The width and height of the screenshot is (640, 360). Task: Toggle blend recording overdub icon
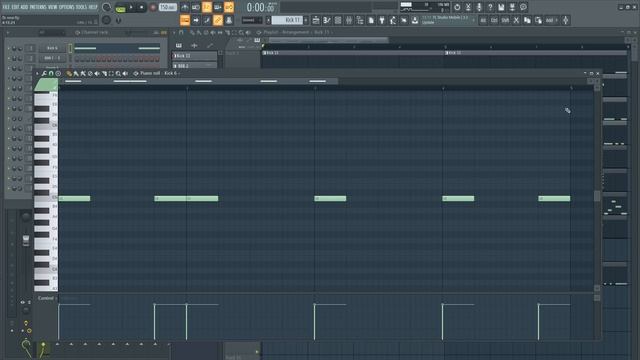218,7
